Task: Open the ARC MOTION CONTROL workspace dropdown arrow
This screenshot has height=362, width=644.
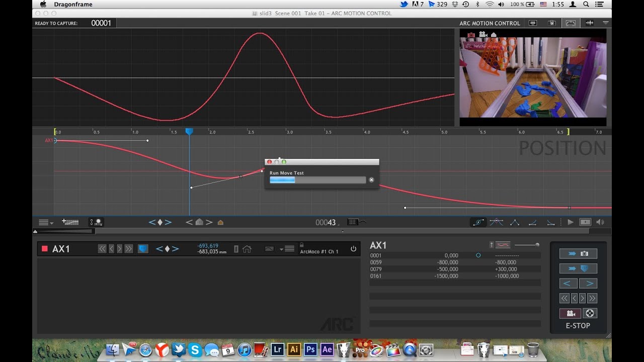Action: point(605,23)
